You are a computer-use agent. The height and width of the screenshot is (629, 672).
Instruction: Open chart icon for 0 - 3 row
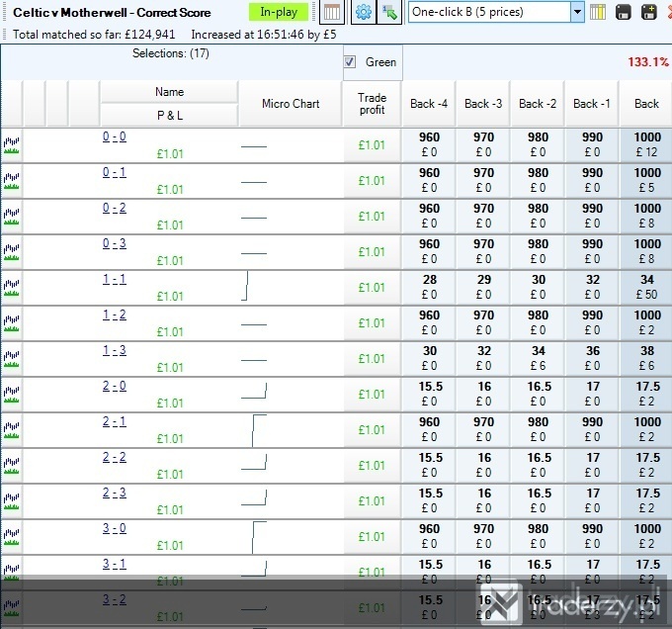[12, 252]
